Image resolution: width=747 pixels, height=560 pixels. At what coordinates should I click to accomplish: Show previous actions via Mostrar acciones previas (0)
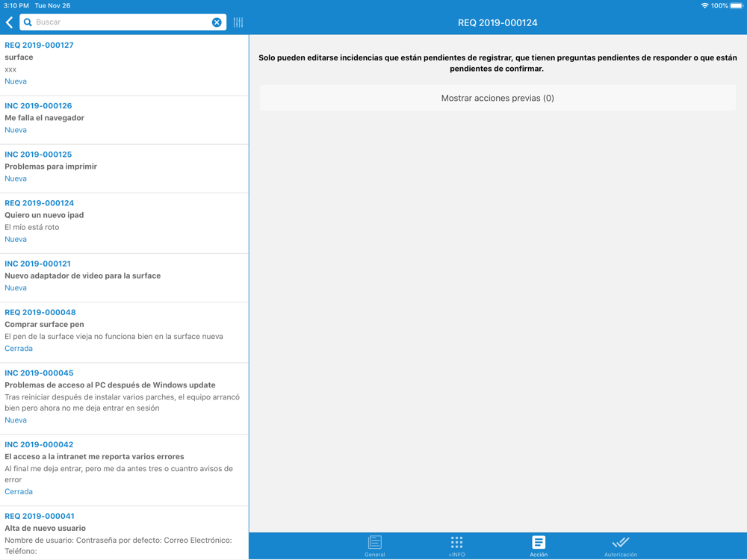pyautogui.click(x=498, y=98)
